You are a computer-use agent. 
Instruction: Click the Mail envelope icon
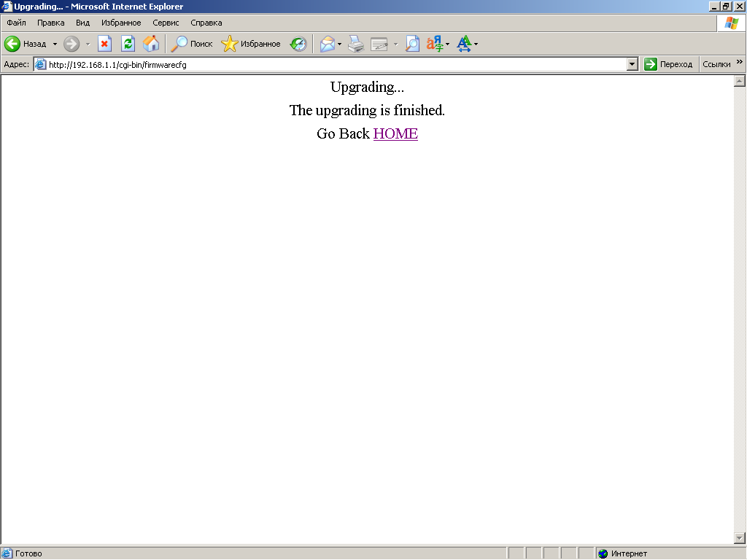328,44
